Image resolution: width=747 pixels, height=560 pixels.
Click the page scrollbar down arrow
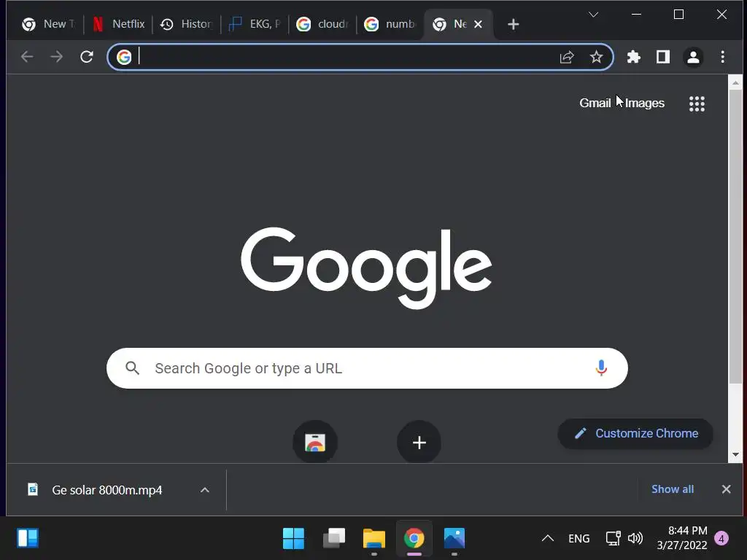[x=735, y=455]
